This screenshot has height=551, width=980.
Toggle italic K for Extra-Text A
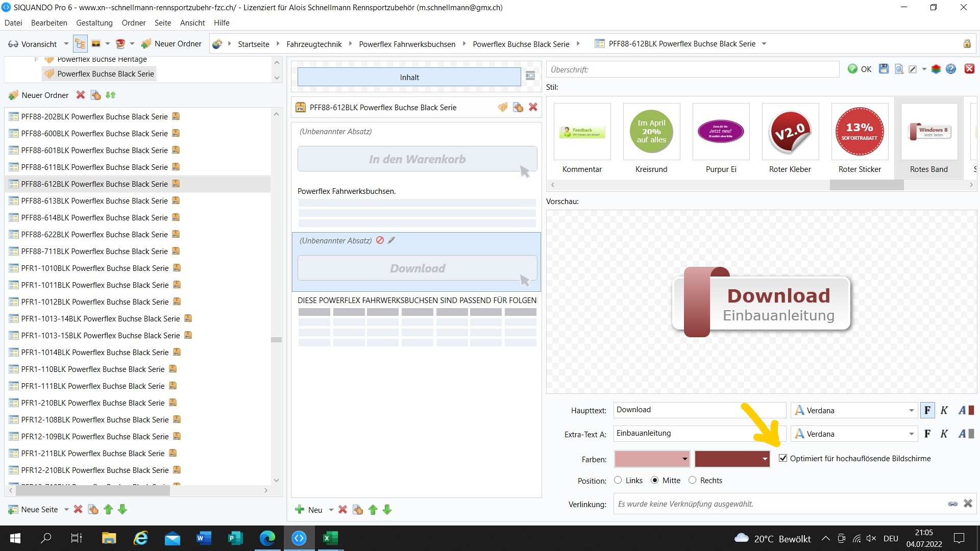[944, 434]
